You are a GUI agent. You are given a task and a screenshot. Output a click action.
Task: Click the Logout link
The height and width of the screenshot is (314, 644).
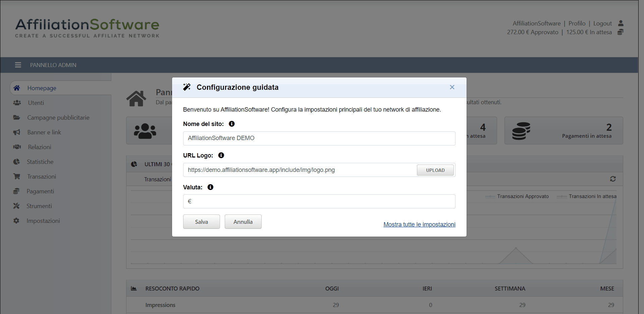pos(602,23)
